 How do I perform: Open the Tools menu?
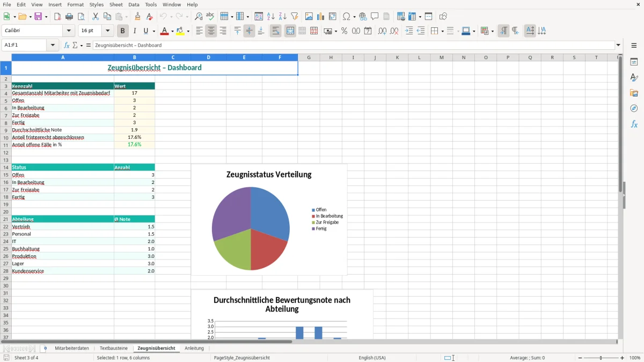point(151,4)
